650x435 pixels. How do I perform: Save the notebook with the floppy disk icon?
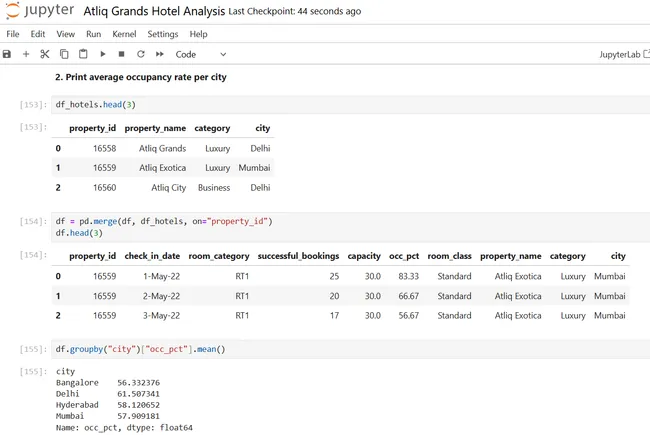7,54
